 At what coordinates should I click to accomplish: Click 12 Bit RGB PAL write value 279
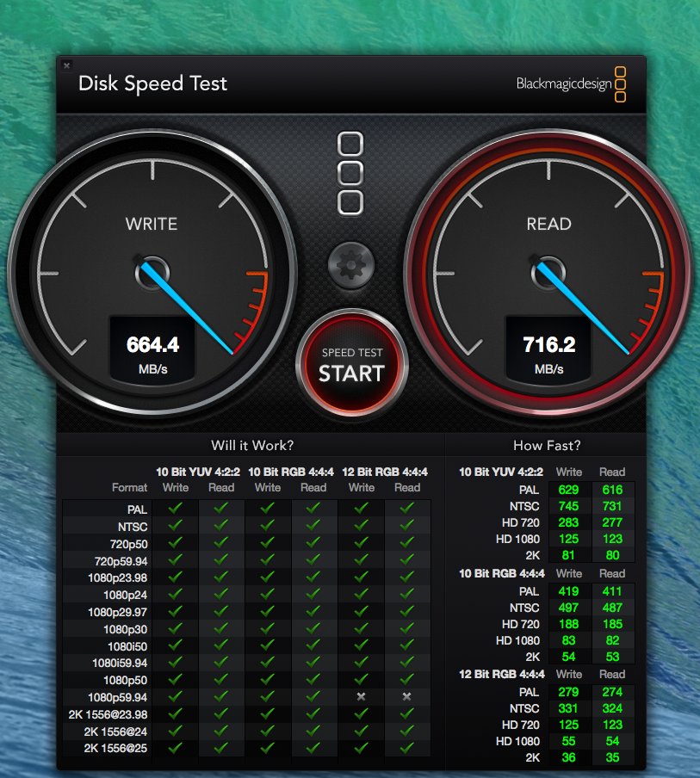click(568, 692)
